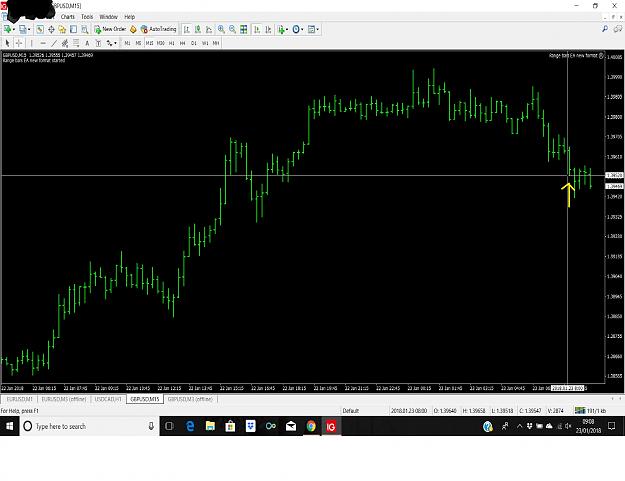Toggle chart auto scroll
The image size is (625, 481).
click(257, 29)
